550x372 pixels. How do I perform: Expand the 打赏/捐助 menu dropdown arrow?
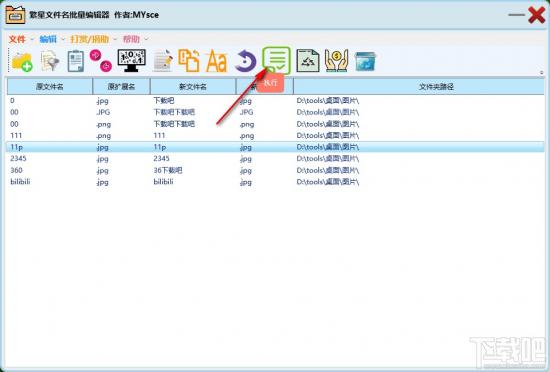click(x=115, y=39)
